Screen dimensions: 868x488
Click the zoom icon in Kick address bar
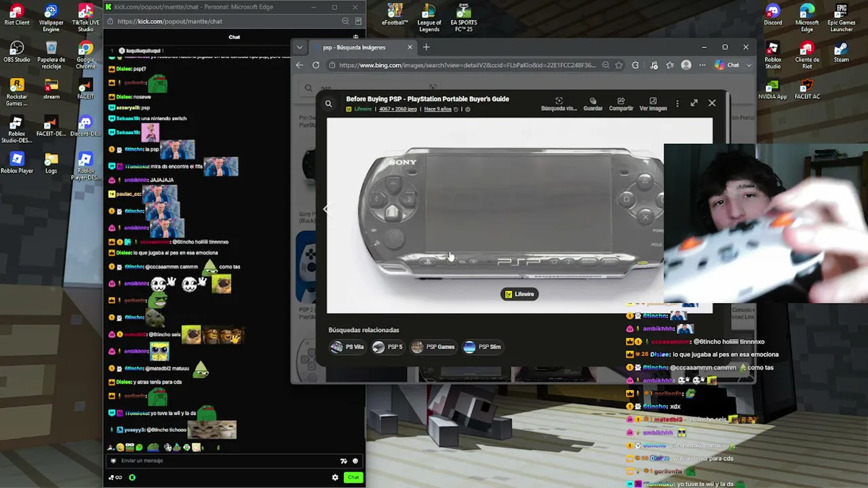click(x=345, y=21)
